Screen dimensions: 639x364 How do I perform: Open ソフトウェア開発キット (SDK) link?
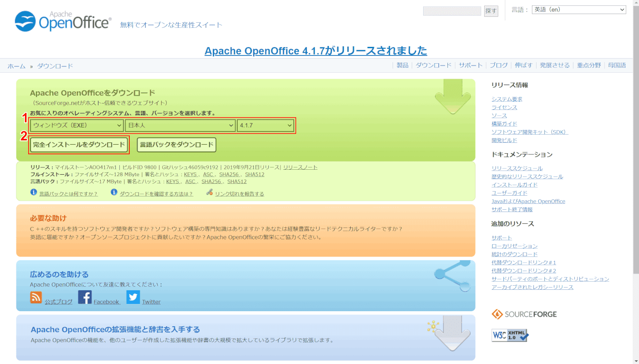[530, 132]
